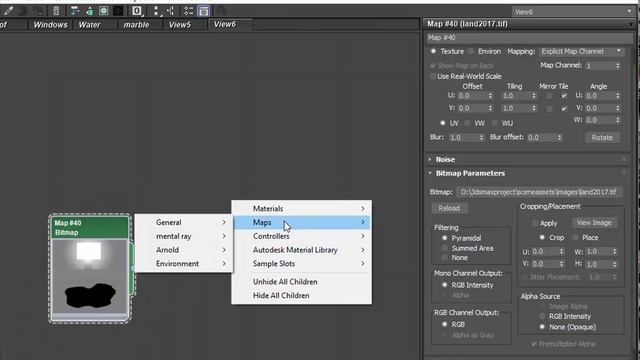This screenshot has width=640, height=360.
Task: Select RGB Intensity under Alpha Source
Action: point(542,316)
